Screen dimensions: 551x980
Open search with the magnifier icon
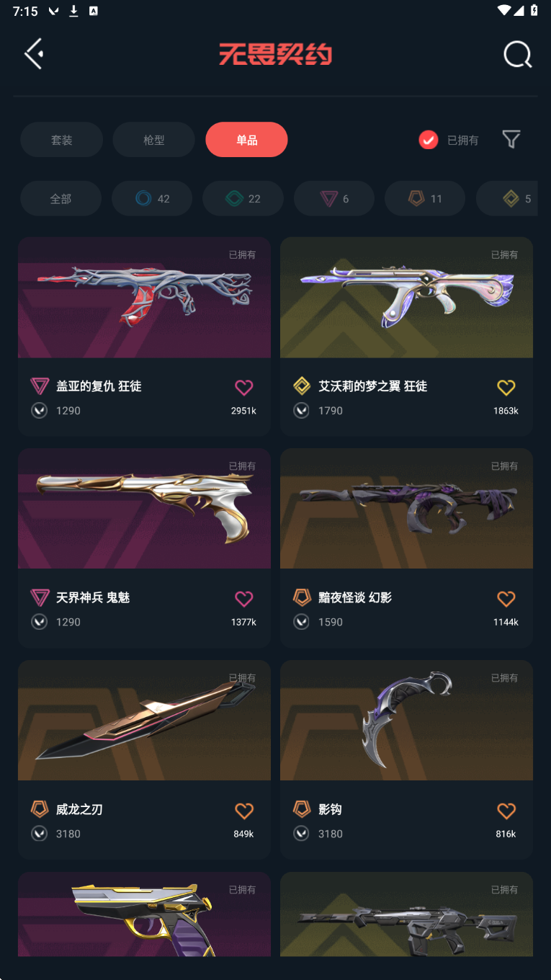(x=517, y=54)
